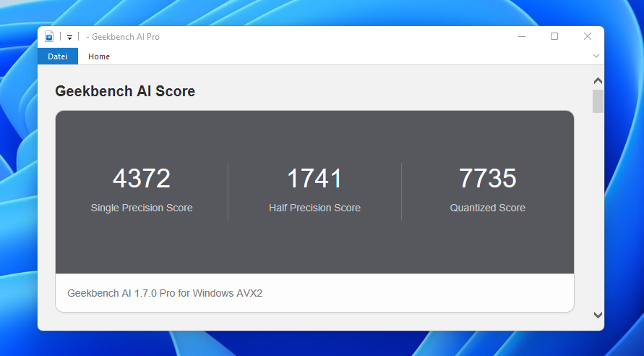Click the Half Precision Score label
The height and width of the screenshot is (356, 644).
tap(314, 208)
